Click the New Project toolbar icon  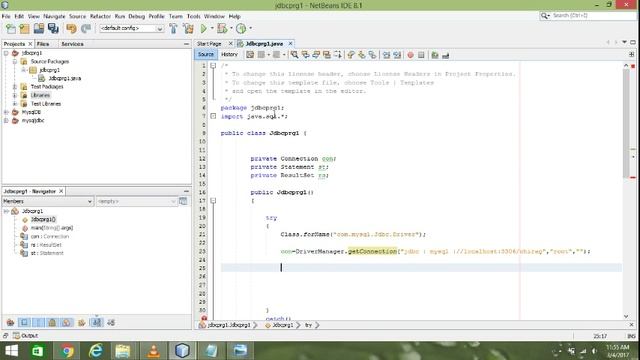24,28
